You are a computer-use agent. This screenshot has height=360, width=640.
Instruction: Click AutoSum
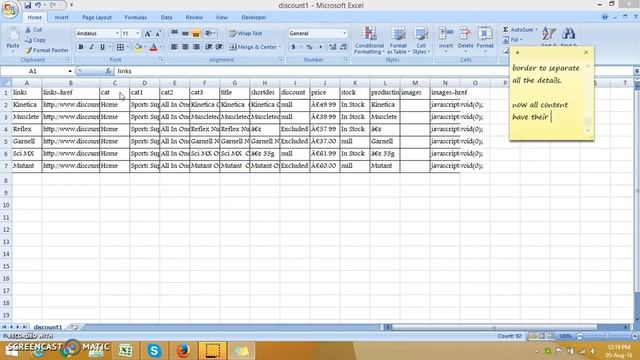(519, 30)
